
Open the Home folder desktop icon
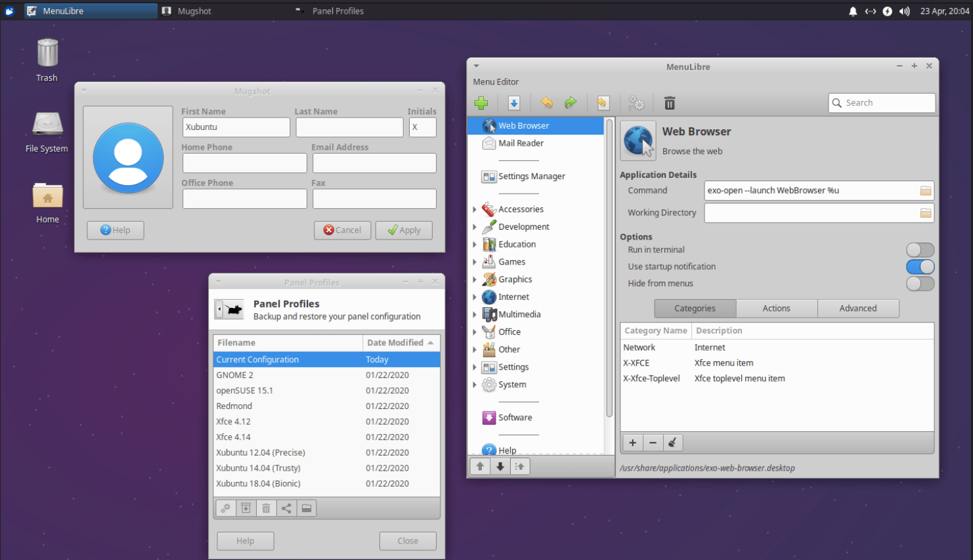47,196
